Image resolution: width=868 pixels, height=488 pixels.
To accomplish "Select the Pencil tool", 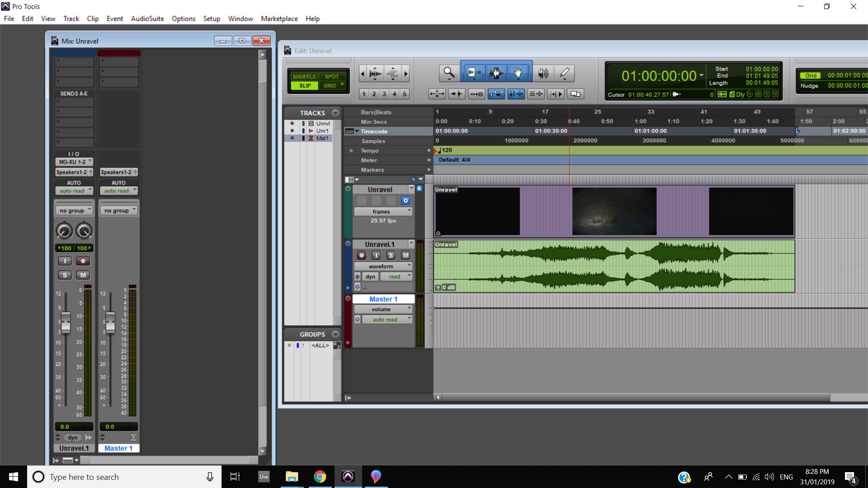I will [x=564, y=73].
